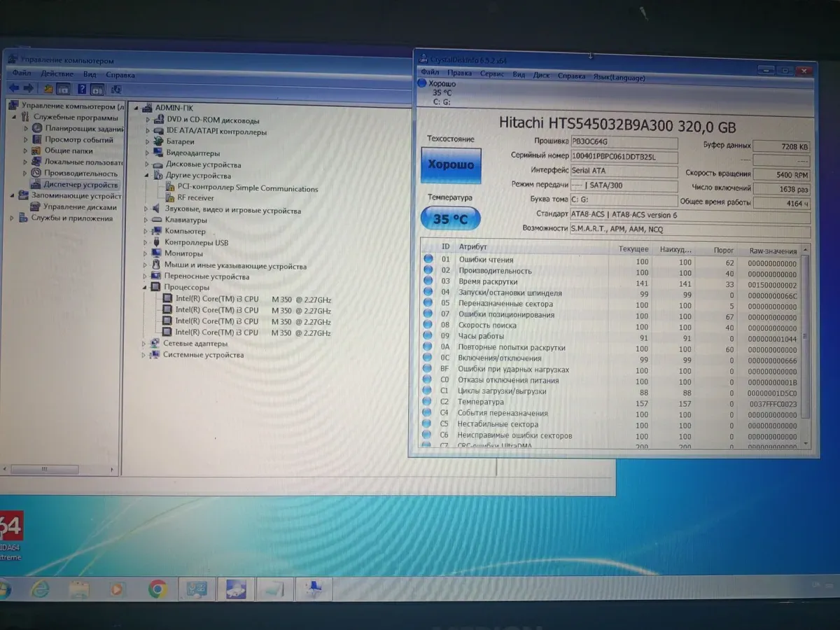Click the blue health status circle icon next to Хорошо
The height and width of the screenshot is (630, 840).
coord(421,83)
